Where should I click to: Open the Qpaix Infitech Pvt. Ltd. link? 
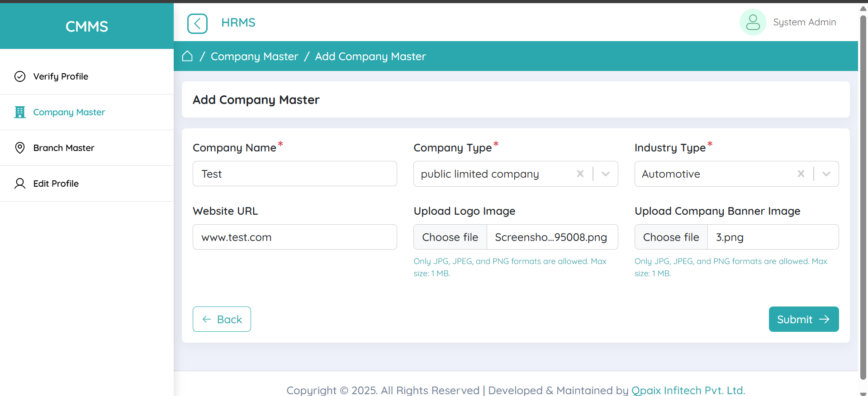688,390
